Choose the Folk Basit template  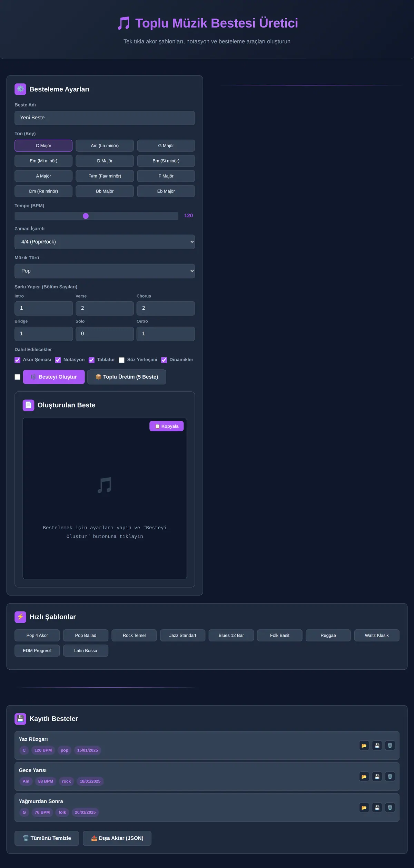(280, 635)
